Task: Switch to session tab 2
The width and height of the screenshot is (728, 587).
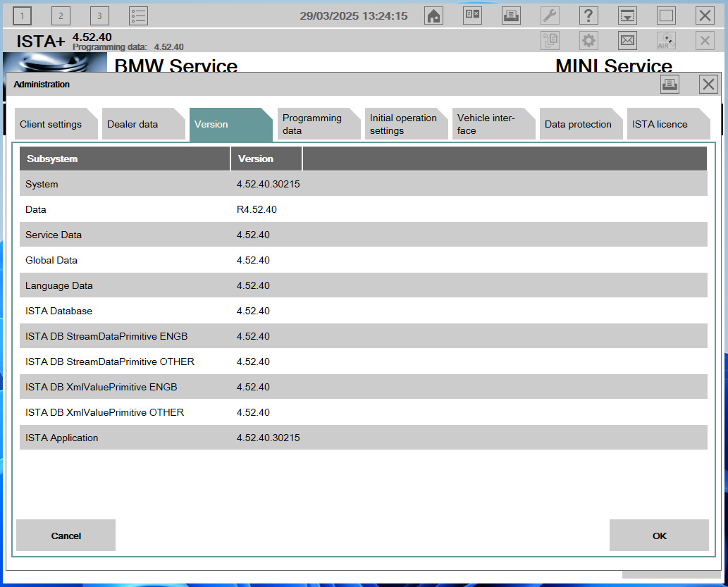Action: 61,15
